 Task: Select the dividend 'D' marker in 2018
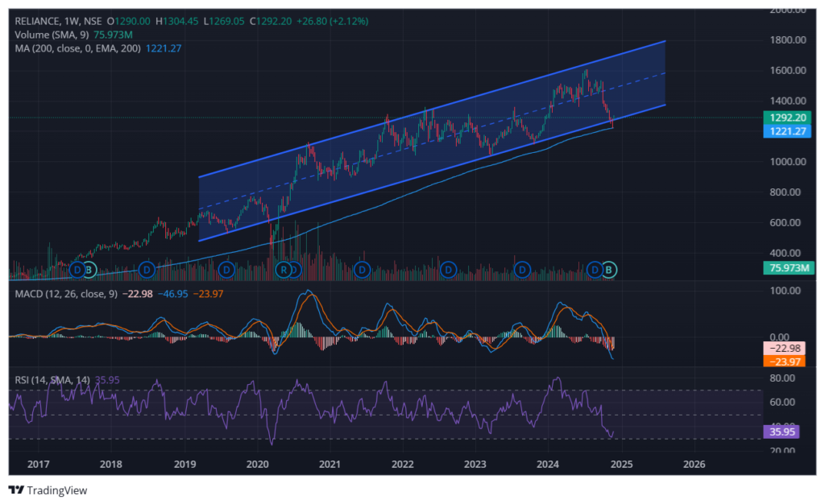[147, 268]
